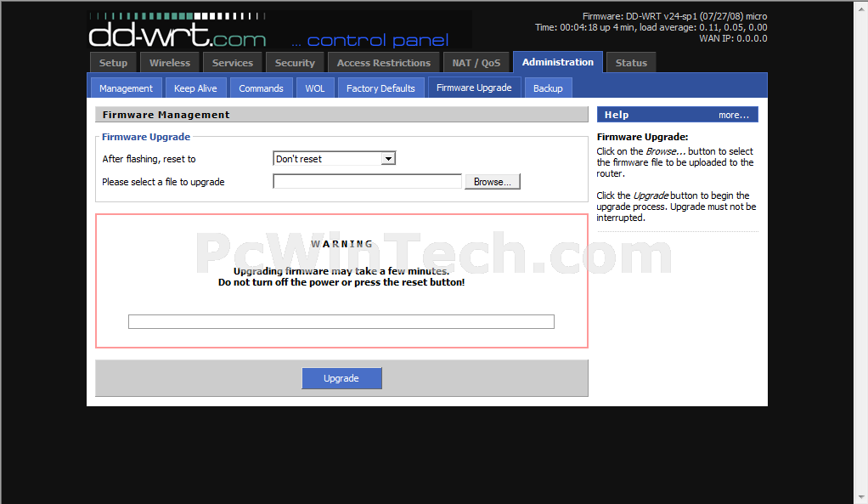Go to Factory Defaults sub-tab
Screen dimensions: 868x504
380,88
